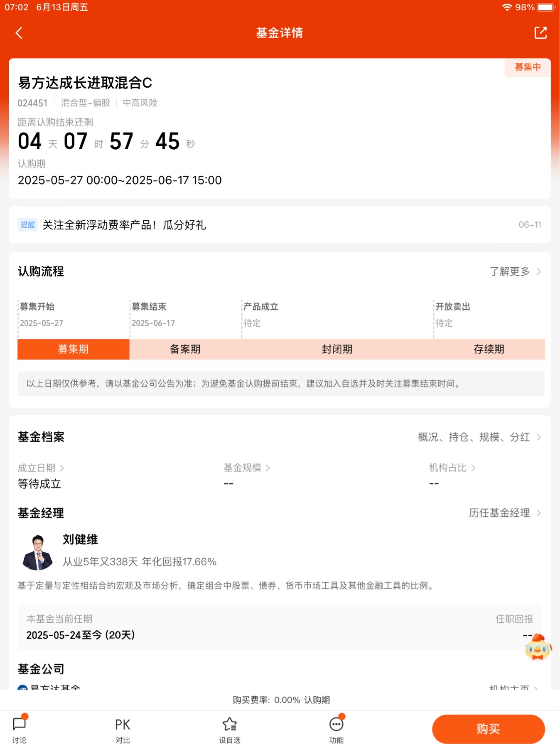560x747 pixels.
Task: Select the 封闭期 stage segment
Action: pyautogui.click(x=337, y=349)
